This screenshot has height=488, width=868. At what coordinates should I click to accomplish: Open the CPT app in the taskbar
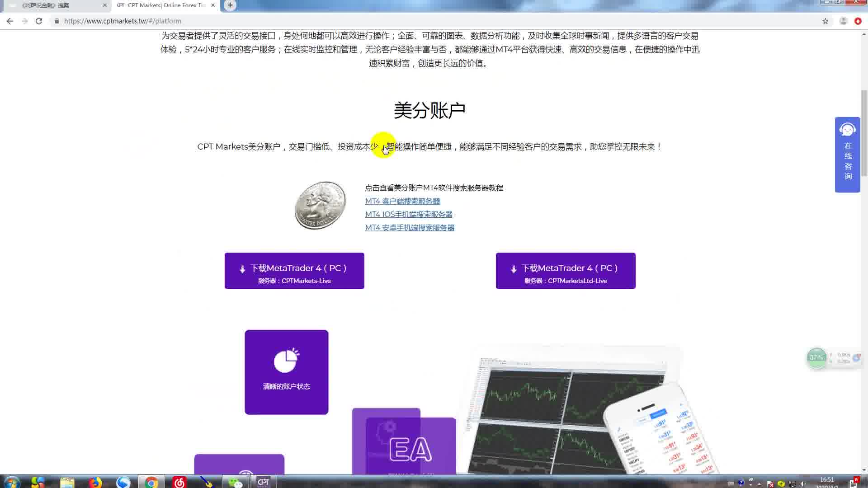point(263,482)
